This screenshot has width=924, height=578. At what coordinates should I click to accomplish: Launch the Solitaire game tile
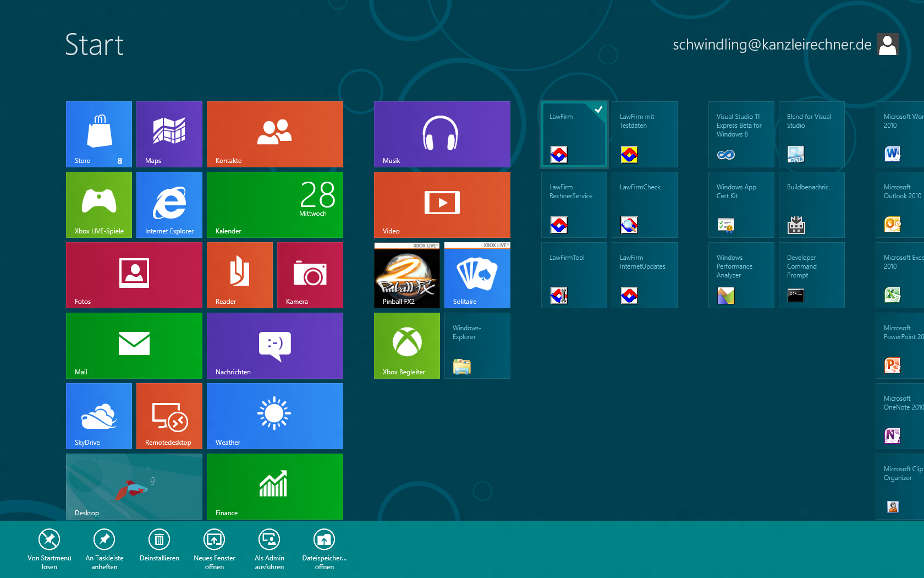pos(477,275)
